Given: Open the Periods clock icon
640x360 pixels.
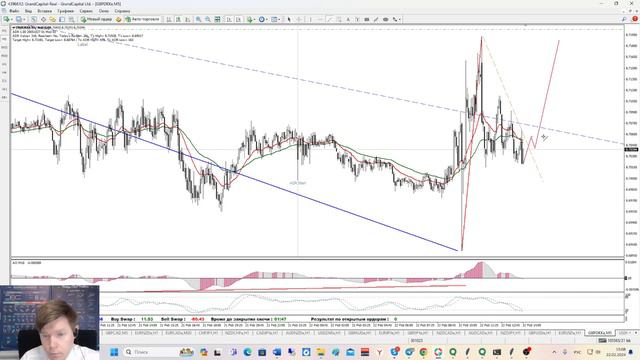Looking at the screenshot, I should (262, 19).
